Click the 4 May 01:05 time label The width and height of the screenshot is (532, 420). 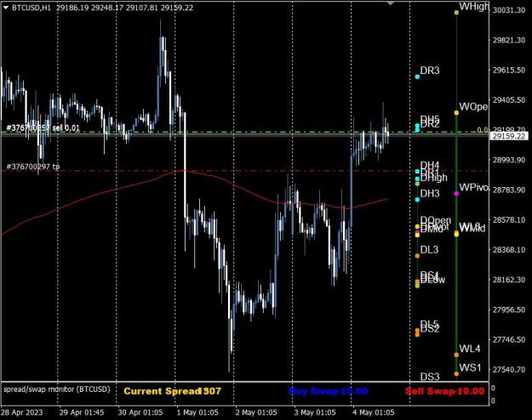(374, 412)
